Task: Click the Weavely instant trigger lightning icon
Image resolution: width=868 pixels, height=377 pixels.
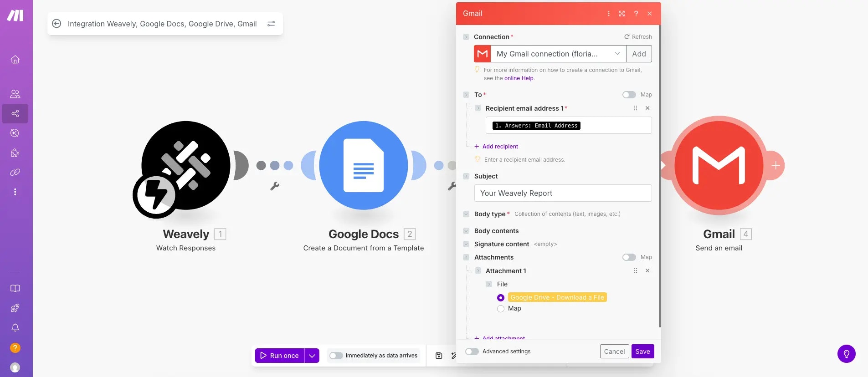Action: [156, 195]
